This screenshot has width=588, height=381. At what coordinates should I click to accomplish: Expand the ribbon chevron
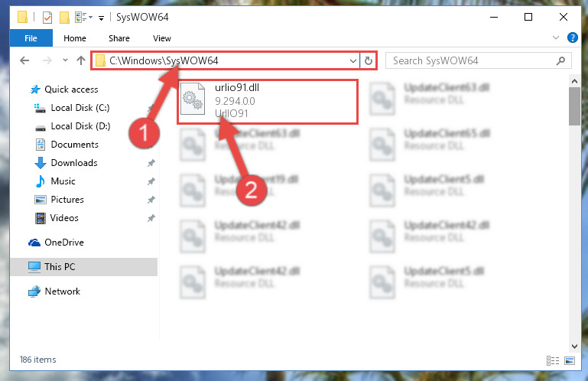556,37
